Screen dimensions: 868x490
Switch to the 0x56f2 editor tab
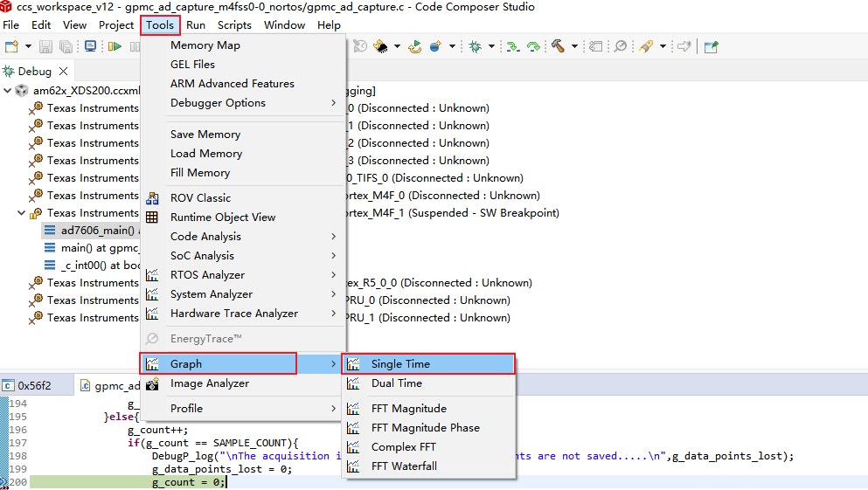[x=34, y=385]
